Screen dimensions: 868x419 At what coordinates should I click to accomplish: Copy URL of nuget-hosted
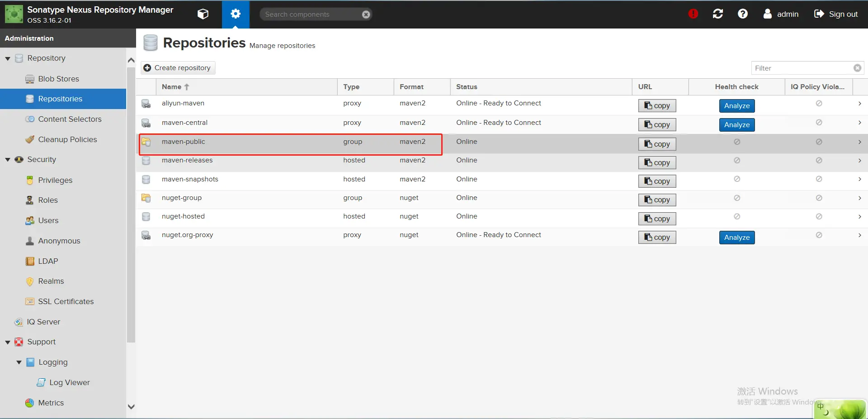click(657, 219)
